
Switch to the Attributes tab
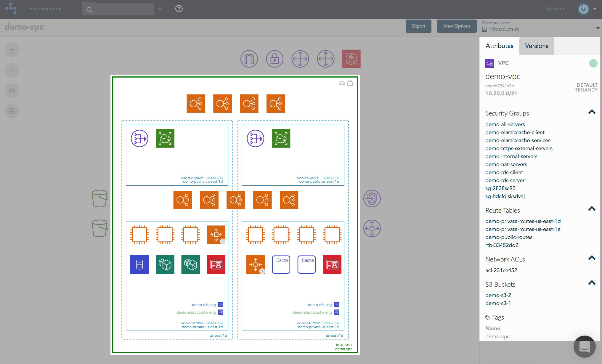[x=500, y=46]
